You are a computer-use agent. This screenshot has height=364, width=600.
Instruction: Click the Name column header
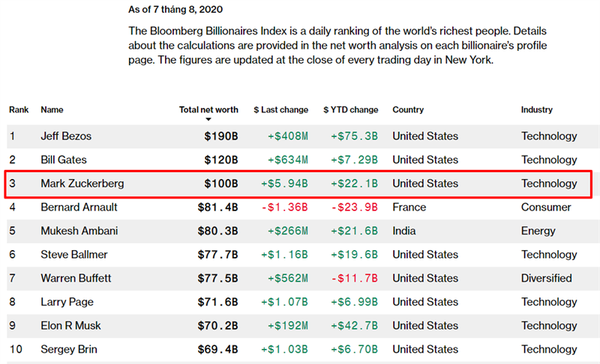[52, 110]
